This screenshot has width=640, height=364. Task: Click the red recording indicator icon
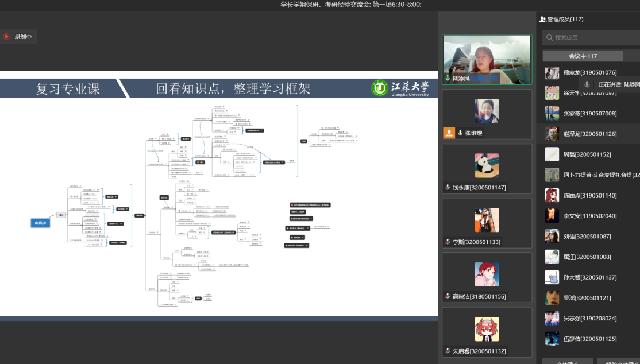(x=7, y=37)
